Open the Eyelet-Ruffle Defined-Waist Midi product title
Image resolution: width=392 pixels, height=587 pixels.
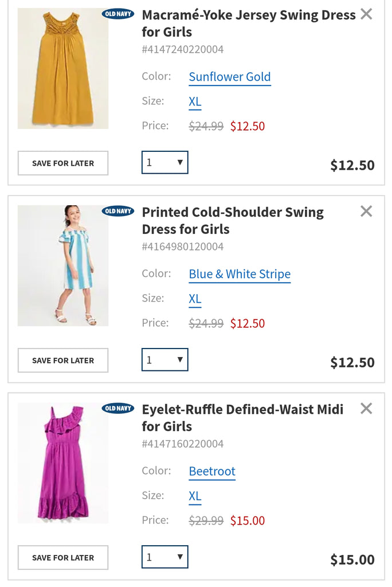point(242,418)
